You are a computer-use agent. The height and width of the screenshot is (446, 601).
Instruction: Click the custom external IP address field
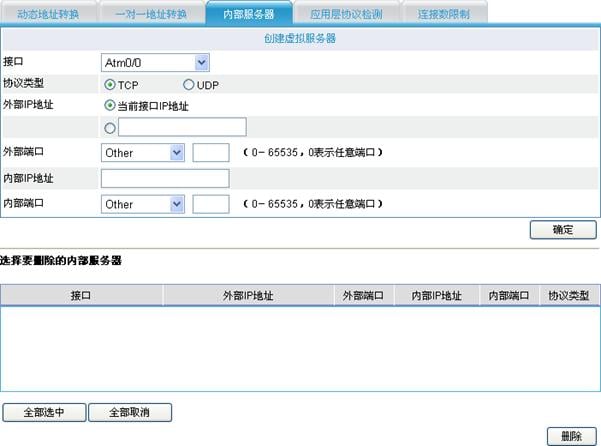point(182,127)
